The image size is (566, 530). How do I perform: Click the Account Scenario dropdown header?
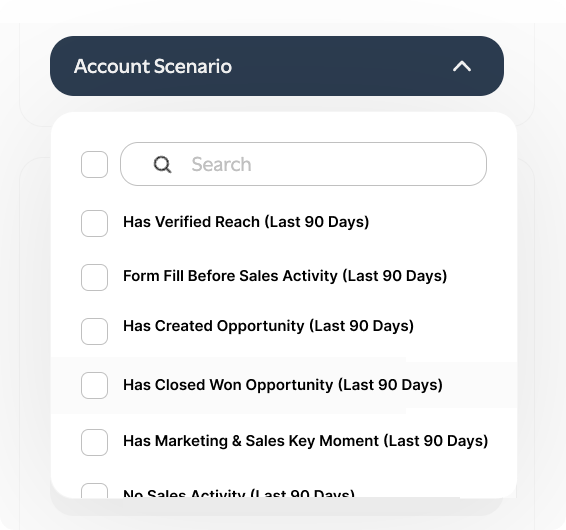pos(277,66)
